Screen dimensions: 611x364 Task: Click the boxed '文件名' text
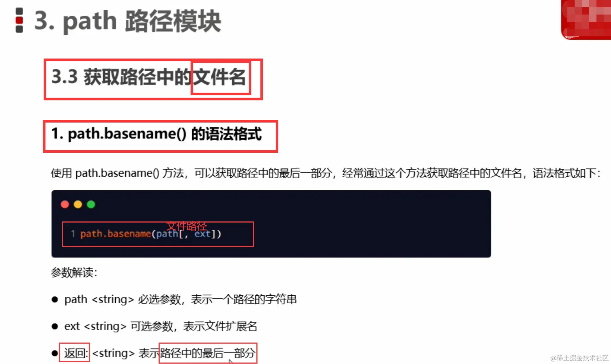[x=220, y=77]
